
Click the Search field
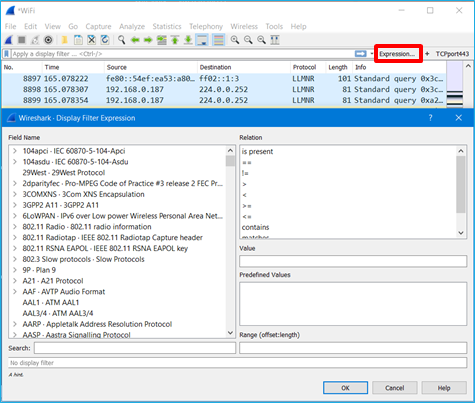point(135,348)
